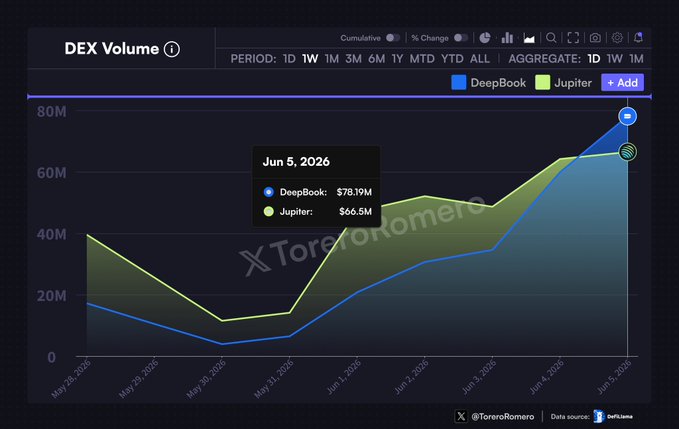Click the X logo beside @ToreroRomero
Viewport: 679px width, 429px height.
461,416
